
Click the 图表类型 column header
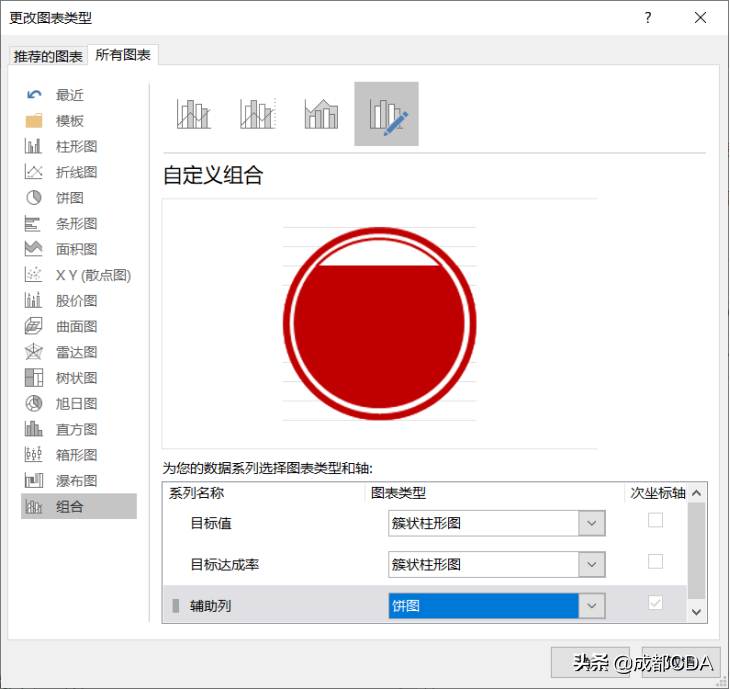click(398, 493)
